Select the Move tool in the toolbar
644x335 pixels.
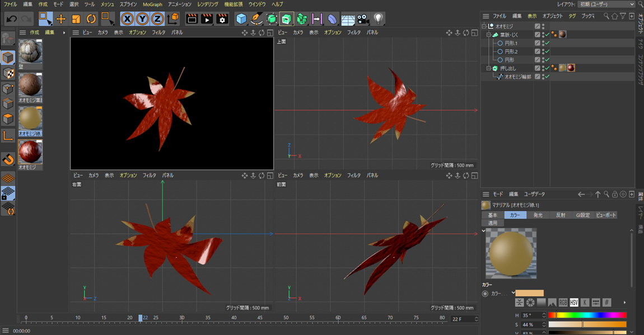(x=60, y=19)
